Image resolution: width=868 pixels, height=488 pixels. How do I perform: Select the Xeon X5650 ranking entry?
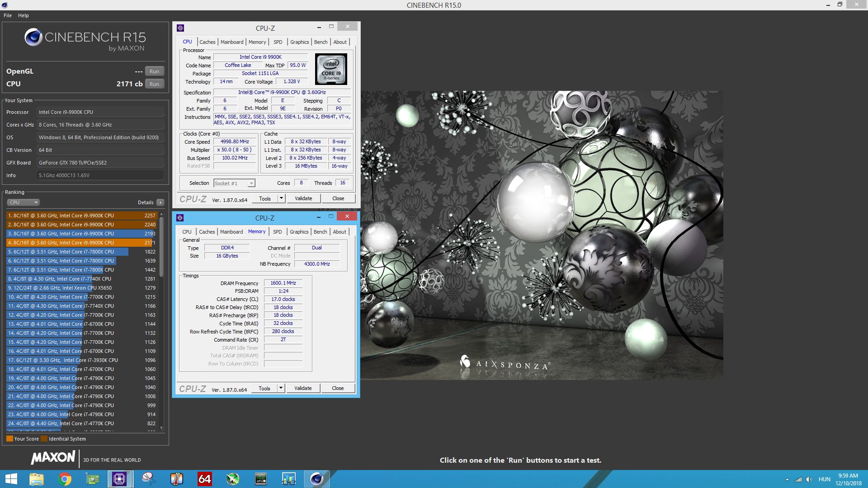click(x=81, y=288)
